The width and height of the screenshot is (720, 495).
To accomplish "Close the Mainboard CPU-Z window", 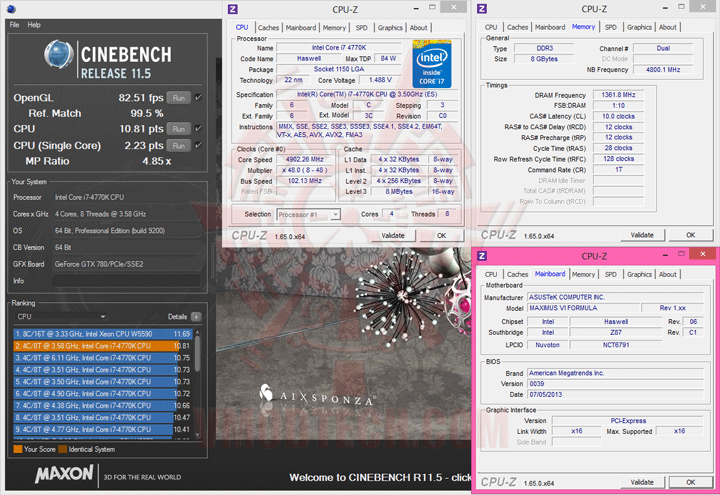I will click(703, 253).
